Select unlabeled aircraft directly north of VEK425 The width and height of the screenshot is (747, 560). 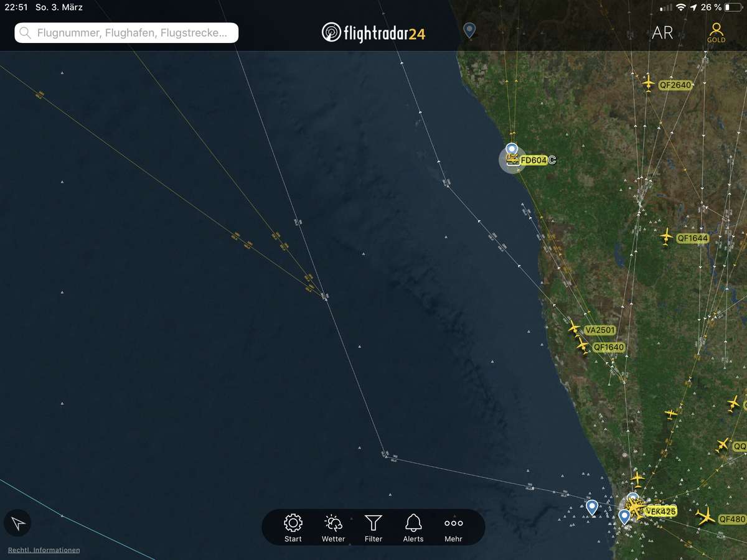637,478
